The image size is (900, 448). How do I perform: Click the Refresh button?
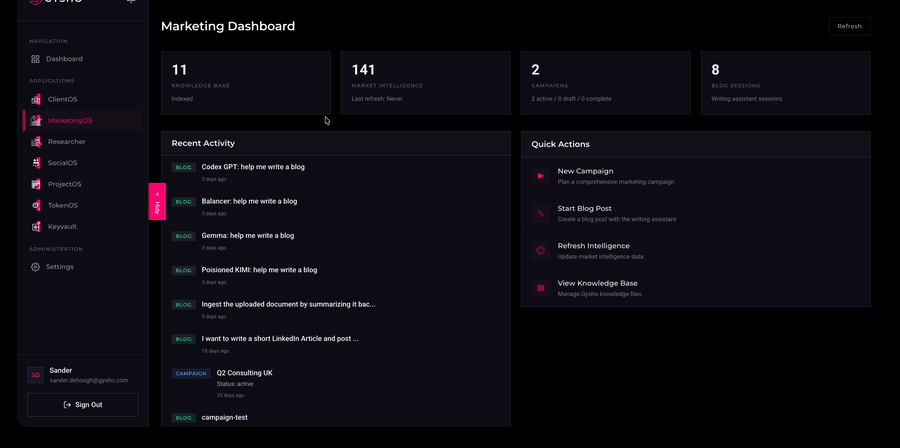849,26
